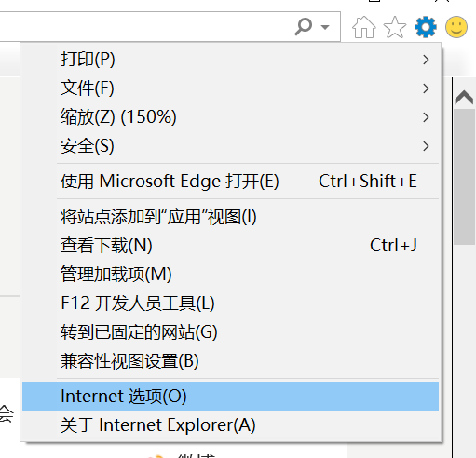The width and height of the screenshot is (476, 458).
Task: Click the blue gear Tools icon
Action: point(426,27)
